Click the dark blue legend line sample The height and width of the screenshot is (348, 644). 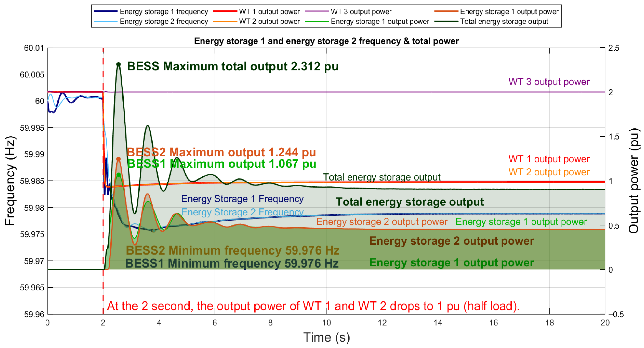[106, 11]
